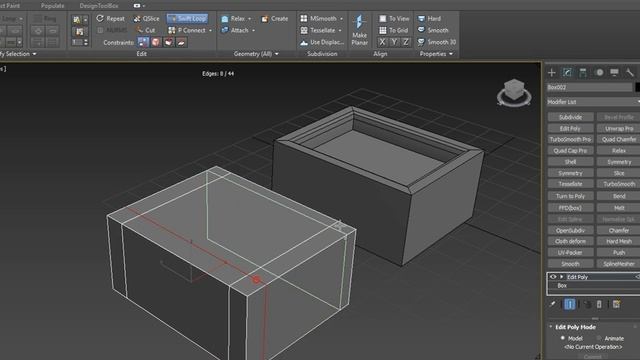The image size is (640, 360).
Task: Open the object color swatch
Action: pyautogui.click(x=637, y=87)
